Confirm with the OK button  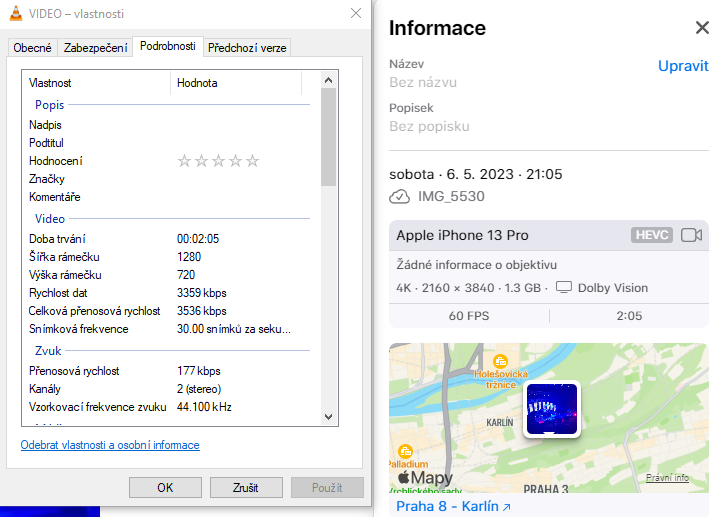165,488
